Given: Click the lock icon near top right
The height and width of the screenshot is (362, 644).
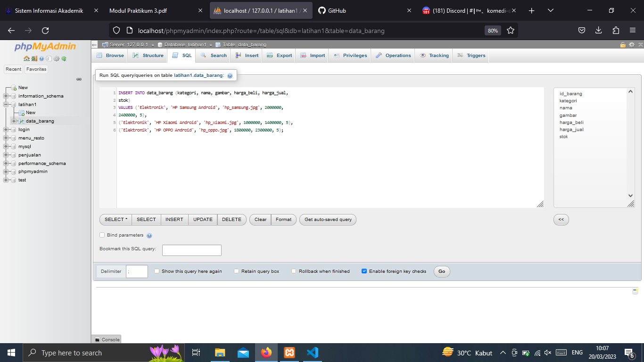Looking at the screenshot, I should coord(623,45).
